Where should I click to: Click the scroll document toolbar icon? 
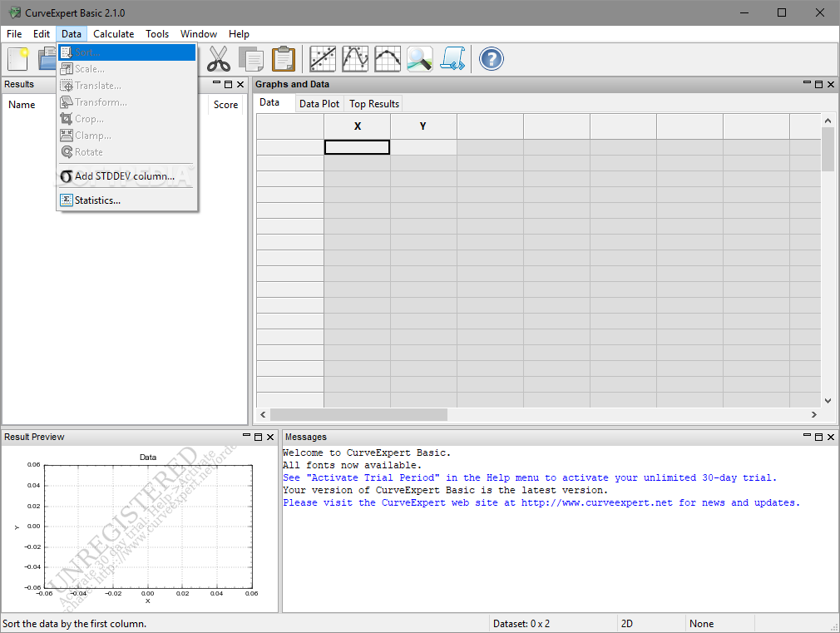click(452, 59)
